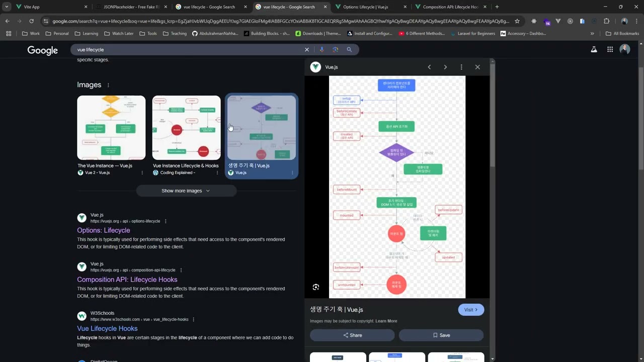
Task: Close the active vue lifecycle tab
Action: (325, 7)
